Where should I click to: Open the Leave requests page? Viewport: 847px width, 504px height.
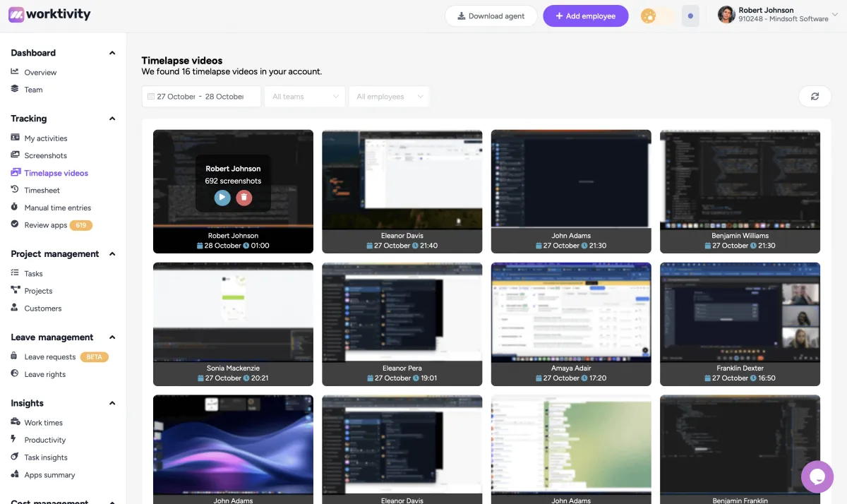[x=50, y=357]
